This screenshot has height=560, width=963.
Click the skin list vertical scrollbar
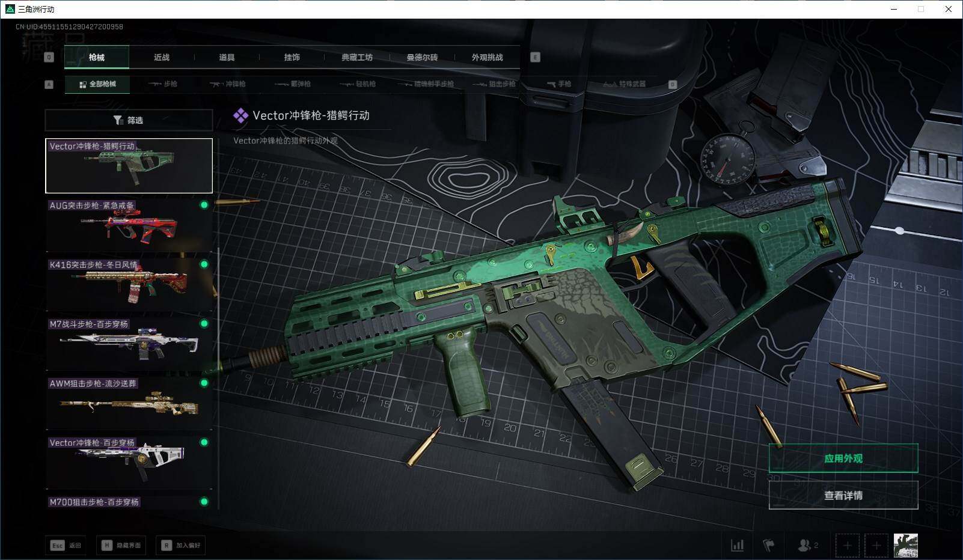[x=218, y=324]
